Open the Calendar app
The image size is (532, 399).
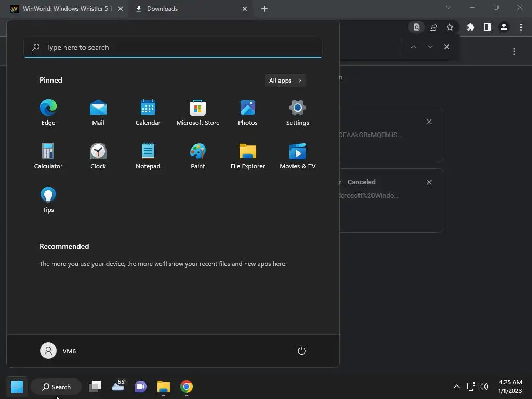click(x=148, y=113)
